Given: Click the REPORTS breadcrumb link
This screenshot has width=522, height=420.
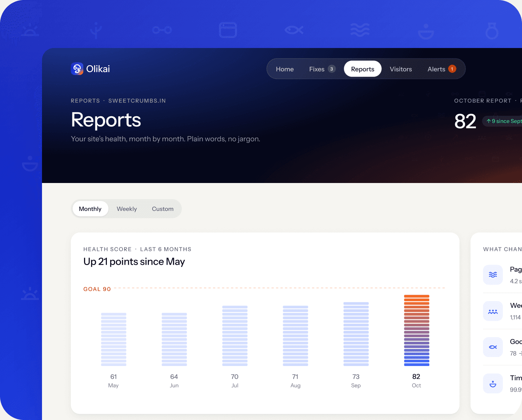Looking at the screenshot, I should (85, 101).
